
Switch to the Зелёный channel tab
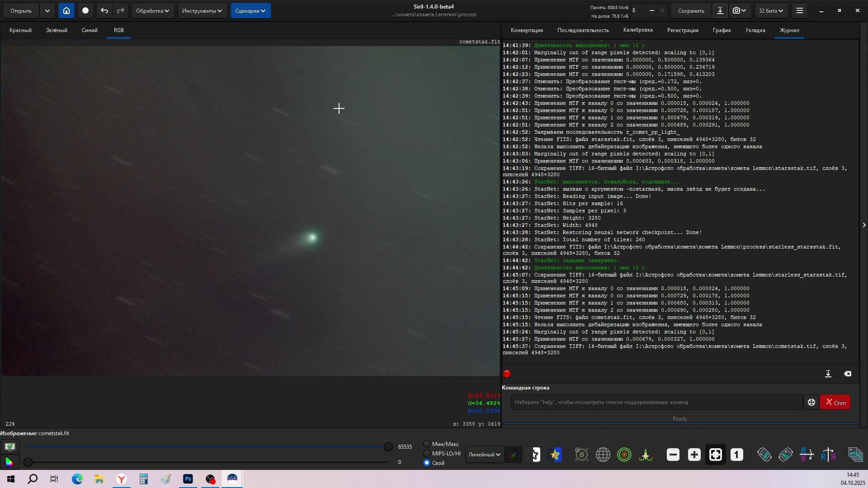tap(57, 30)
